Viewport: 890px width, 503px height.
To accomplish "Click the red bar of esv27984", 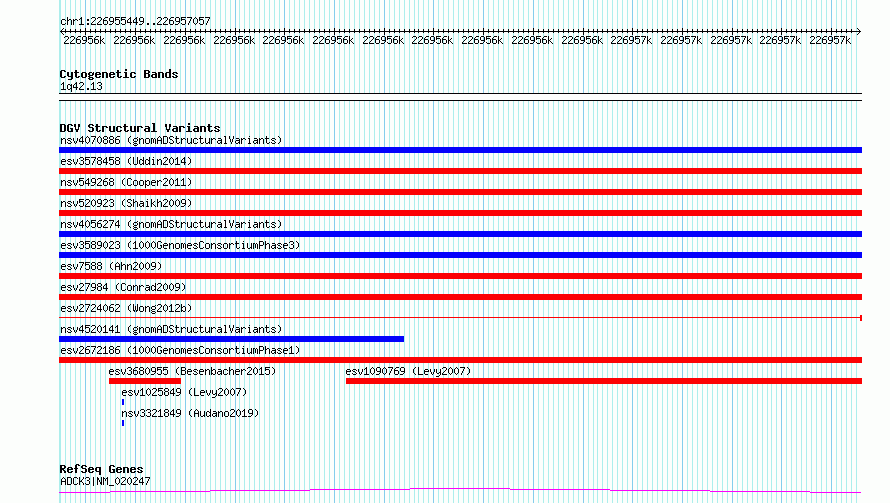I will tap(460, 297).
